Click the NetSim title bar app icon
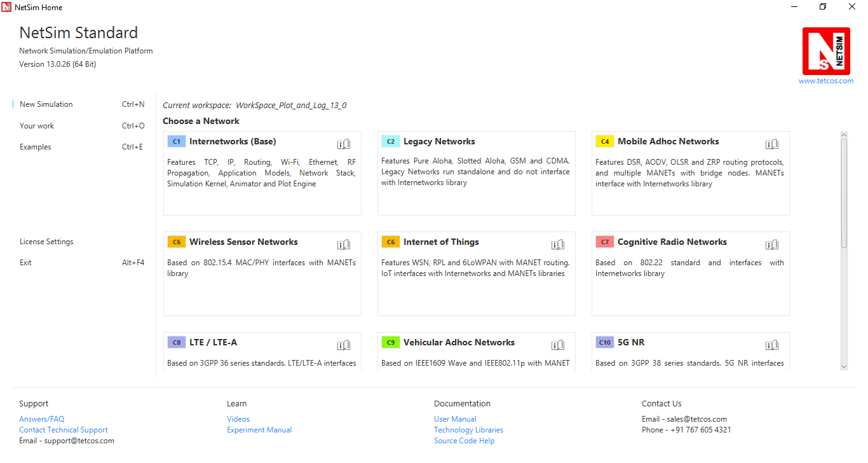Image resolution: width=868 pixels, height=463 pixels. 6,7
